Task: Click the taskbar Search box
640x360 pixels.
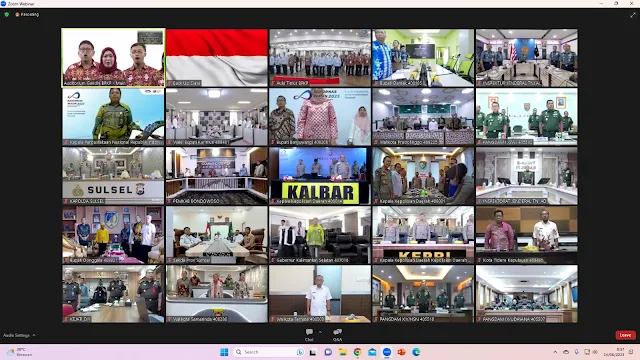Action: tap(269, 352)
